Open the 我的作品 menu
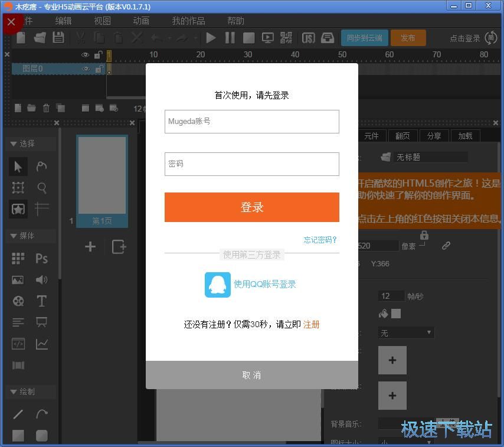504x447 pixels. click(x=188, y=21)
